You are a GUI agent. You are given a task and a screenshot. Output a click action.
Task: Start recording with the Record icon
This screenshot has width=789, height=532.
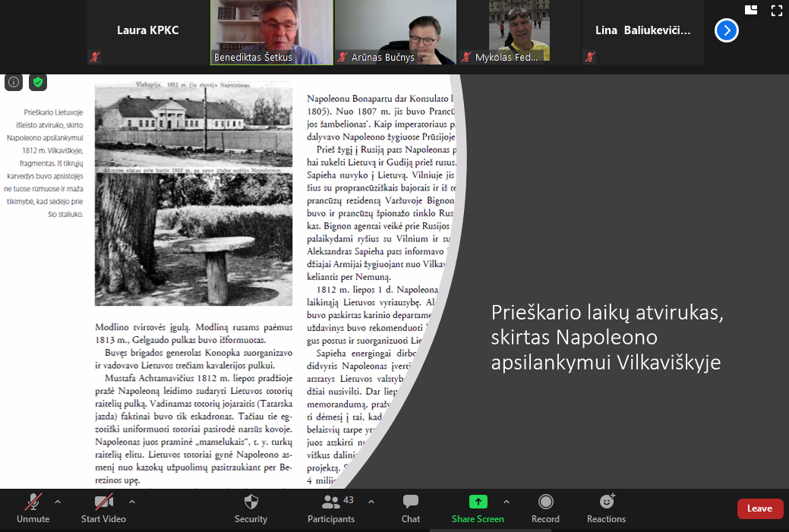(545, 502)
